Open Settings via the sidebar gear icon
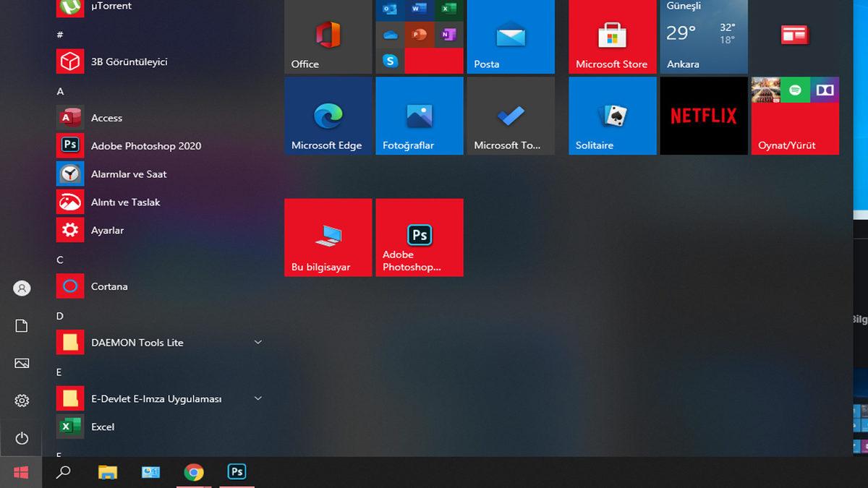 pos(21,401)
